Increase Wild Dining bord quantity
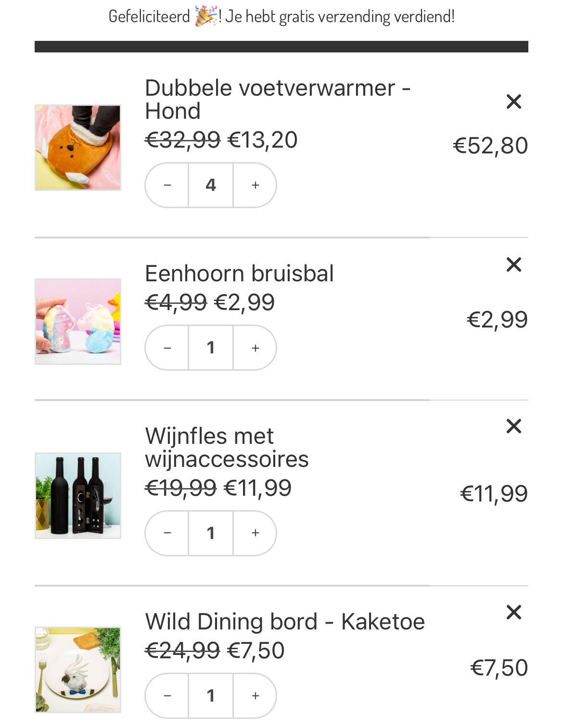Viewport: 563px width, 728px height. 256,695
